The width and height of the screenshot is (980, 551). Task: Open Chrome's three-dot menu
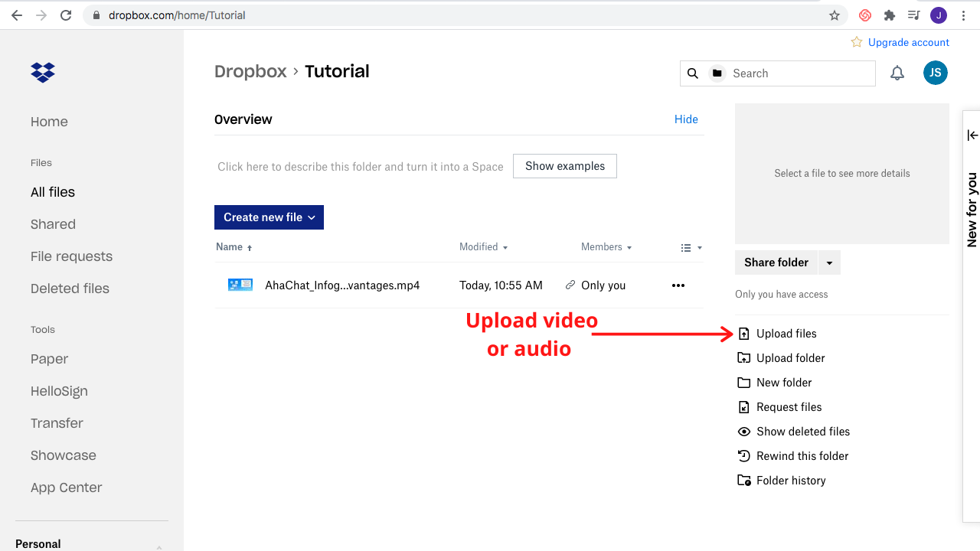pyautogui.click(x=963, y=15)
